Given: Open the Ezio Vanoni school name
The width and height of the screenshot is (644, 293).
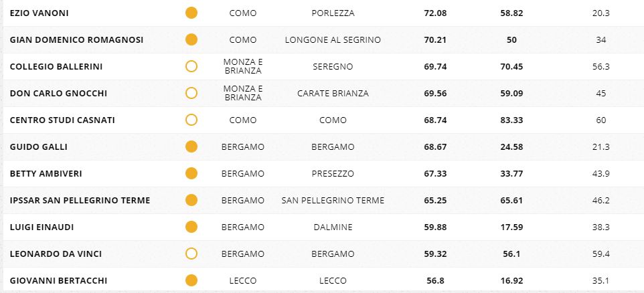Looking at the screenshot, I should coord(39,13).
